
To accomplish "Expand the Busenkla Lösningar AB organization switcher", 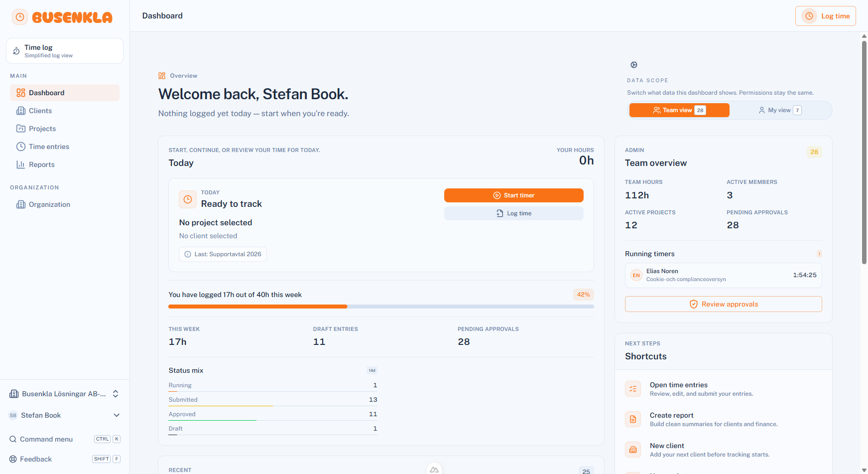I will pos(65,394).
